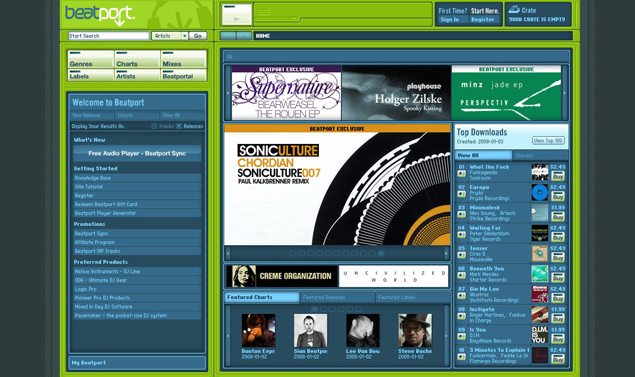The height and width of the screenshot is (377, 635).
Task: Switch to the Featured Releases tab
Action: [337, 298]
